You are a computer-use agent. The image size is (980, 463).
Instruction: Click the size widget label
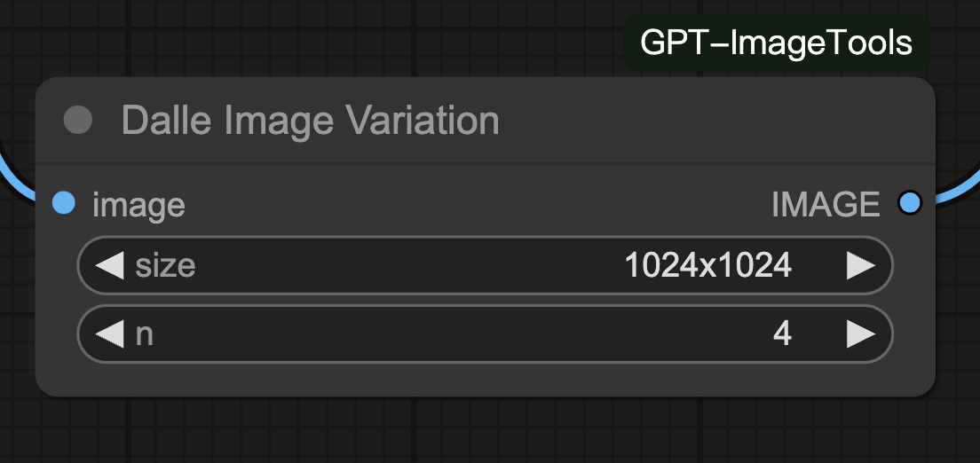point(166,266)
